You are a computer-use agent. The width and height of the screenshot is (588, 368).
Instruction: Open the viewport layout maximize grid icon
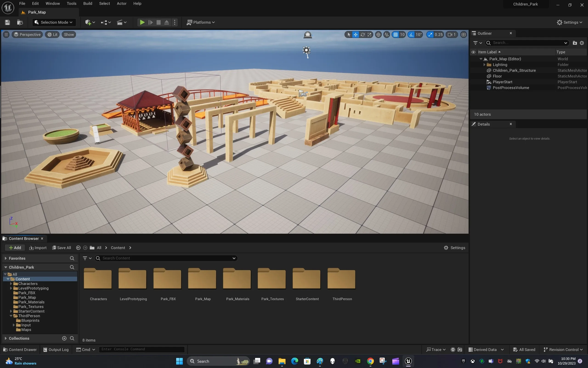click(x=464, y=34)
